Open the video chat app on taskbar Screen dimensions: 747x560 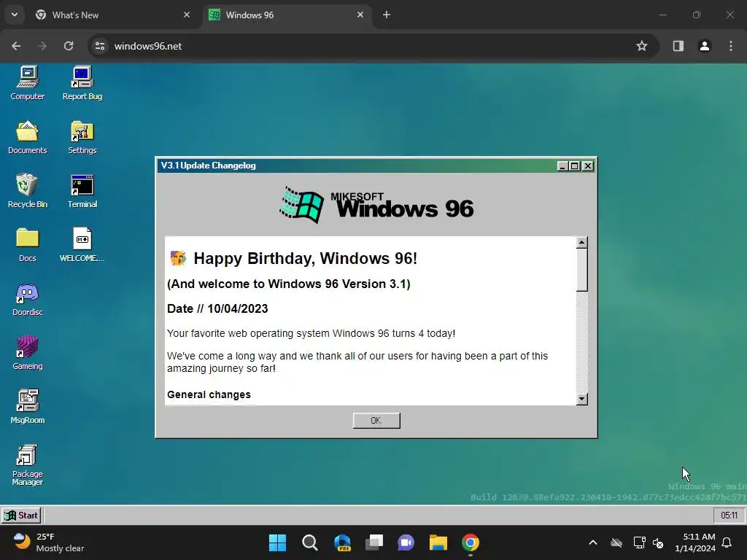[406, 542]
